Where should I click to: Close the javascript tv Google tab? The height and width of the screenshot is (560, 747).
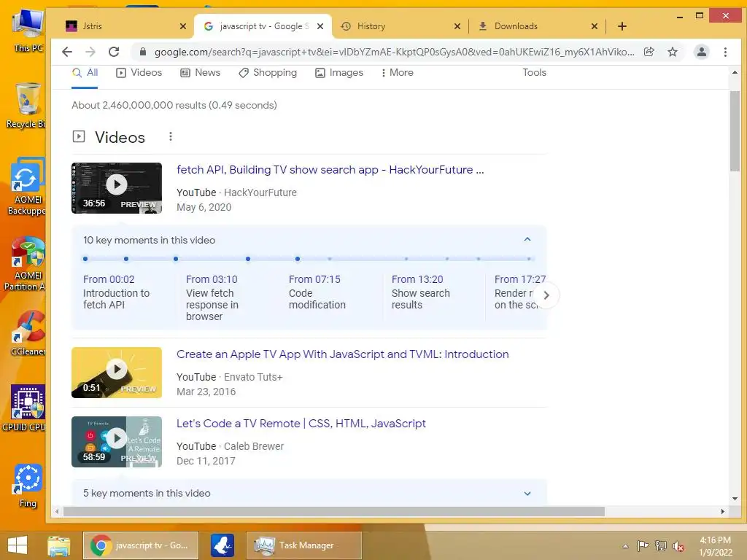[x=320, y=26]
